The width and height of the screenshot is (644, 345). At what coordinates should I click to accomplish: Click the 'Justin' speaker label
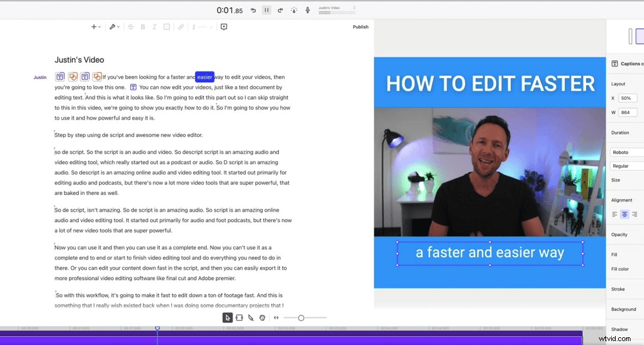tap(40, 77)
